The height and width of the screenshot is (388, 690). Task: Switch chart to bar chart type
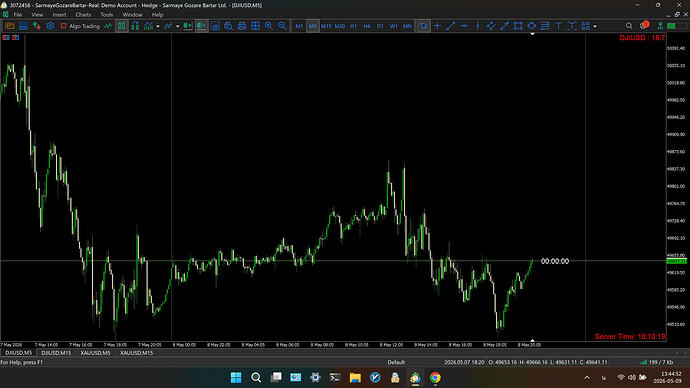pyautogui.click(x=121, y=26)
